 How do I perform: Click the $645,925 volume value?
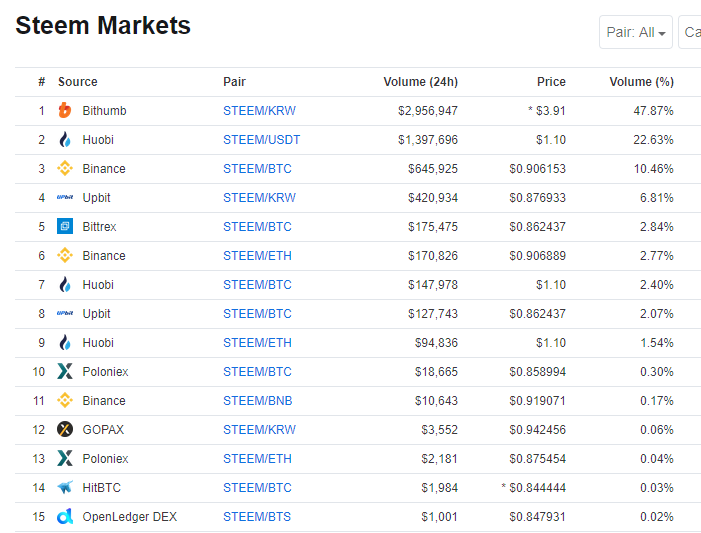(433, 169)
